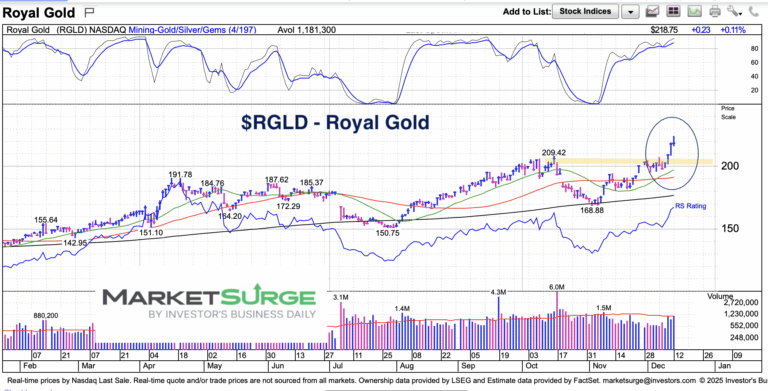The width and height of the screenshot is (768, 391).
Task: Click the 187.62 price label
Action: pyautogui.click(x=277, y=180)
